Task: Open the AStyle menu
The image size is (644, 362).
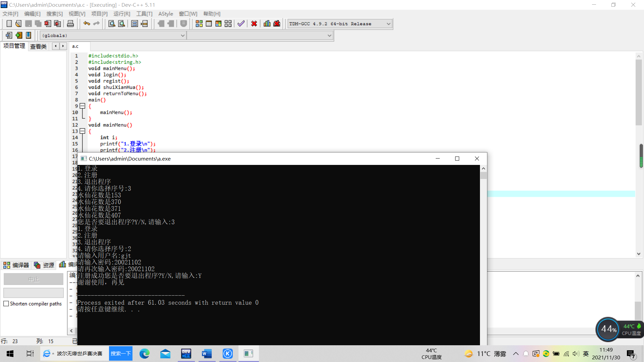Action: pyautogui.click(x=166, y=14)
